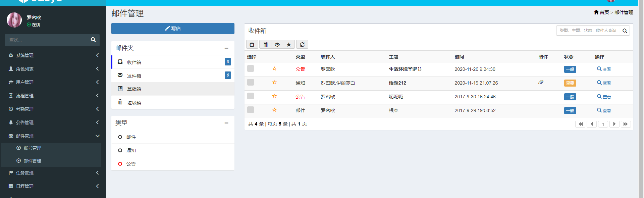Click 查看 for 呃呃呃
The height and width of the screenshot is (198, 644).
tap(604, 97)
